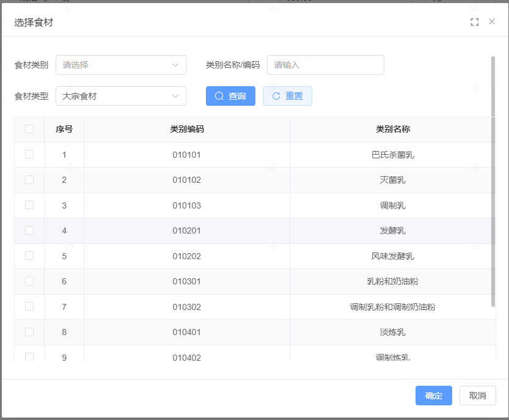This screenshot has width=509, height=420.
Task: Click the 类别名称/编码 input field
Action: point(325,65)
